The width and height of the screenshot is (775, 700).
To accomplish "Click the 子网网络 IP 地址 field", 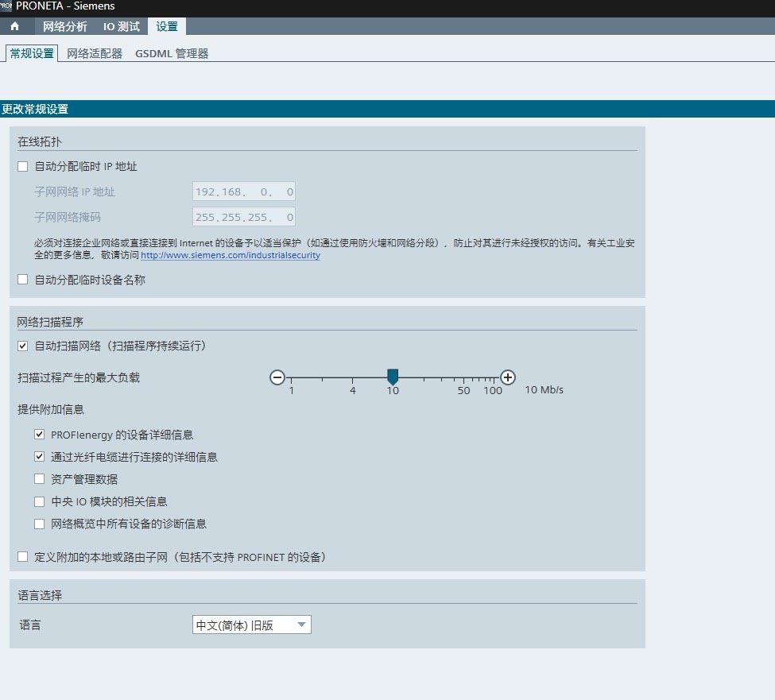I will point(244,191).
